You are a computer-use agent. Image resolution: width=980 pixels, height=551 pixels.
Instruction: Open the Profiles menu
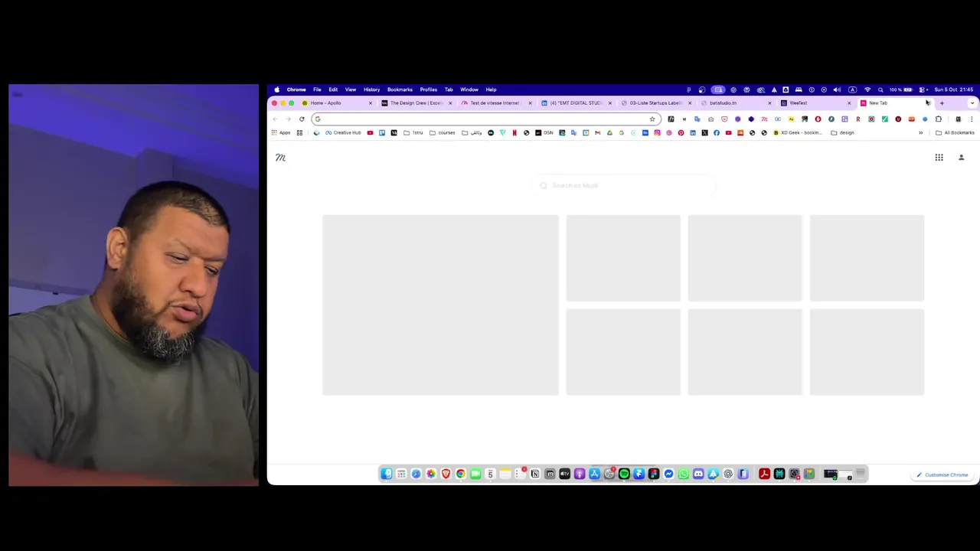coord(428,90)
